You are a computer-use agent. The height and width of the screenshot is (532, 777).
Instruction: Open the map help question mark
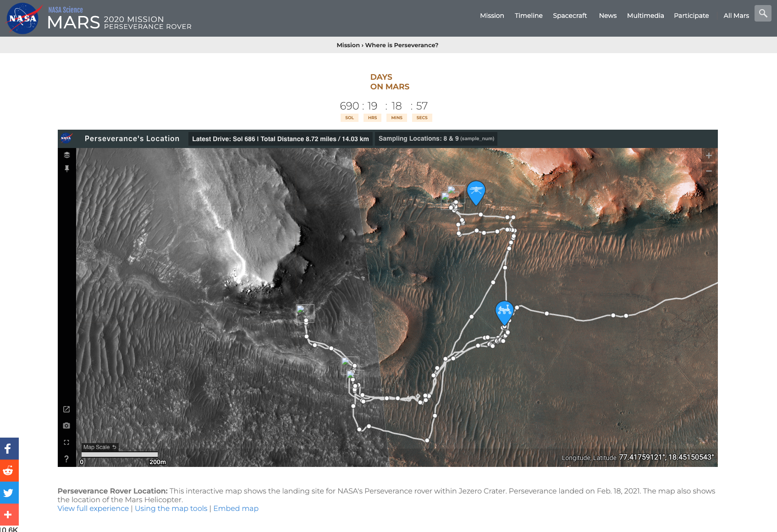(x=66, y=459)
